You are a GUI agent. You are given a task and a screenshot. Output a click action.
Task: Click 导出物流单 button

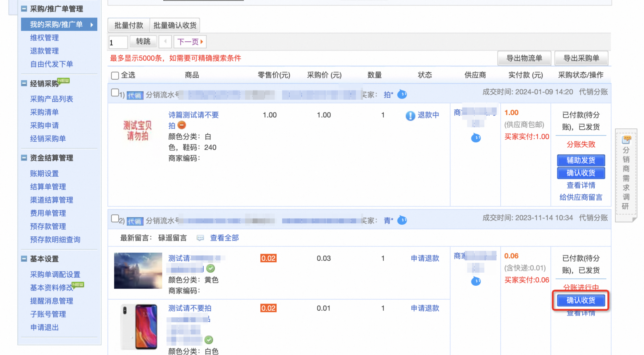click(x=524, y=58)
